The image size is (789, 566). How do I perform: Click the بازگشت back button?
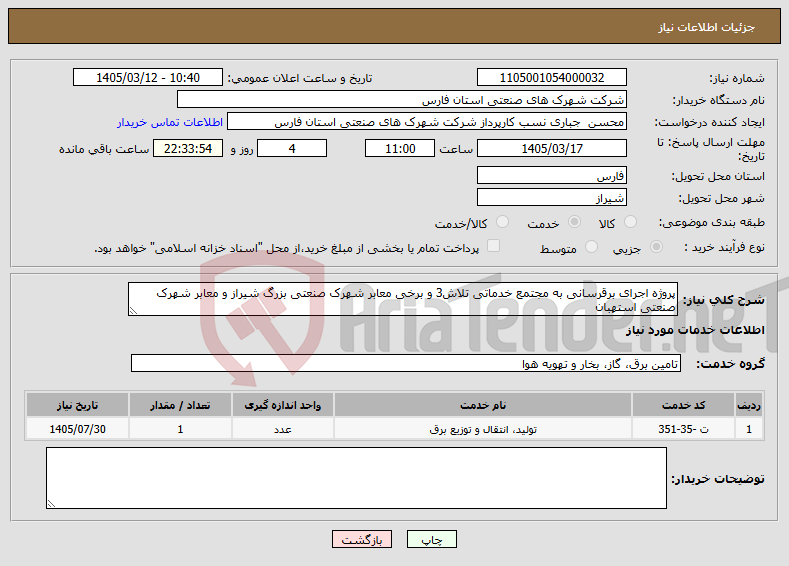(362, 539)
